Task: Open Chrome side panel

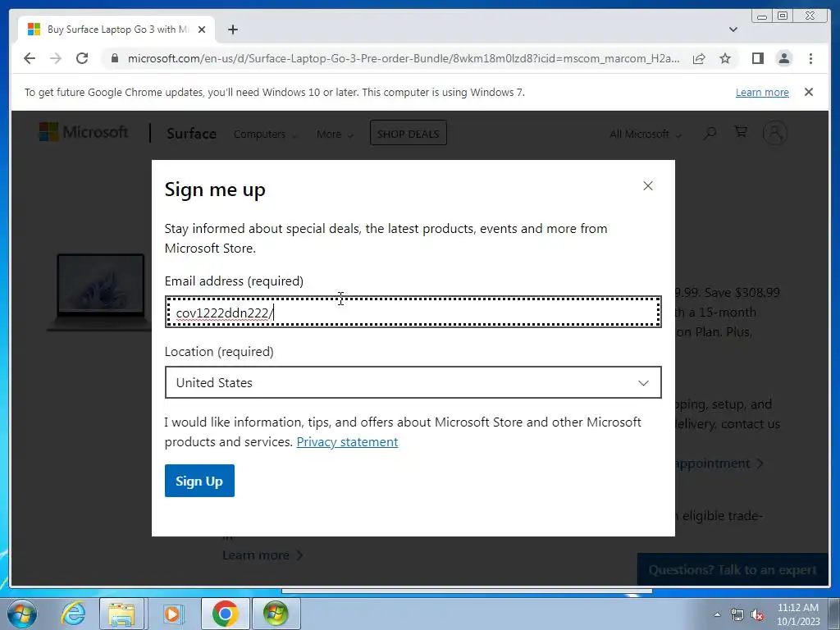Action: pos(757,58)
